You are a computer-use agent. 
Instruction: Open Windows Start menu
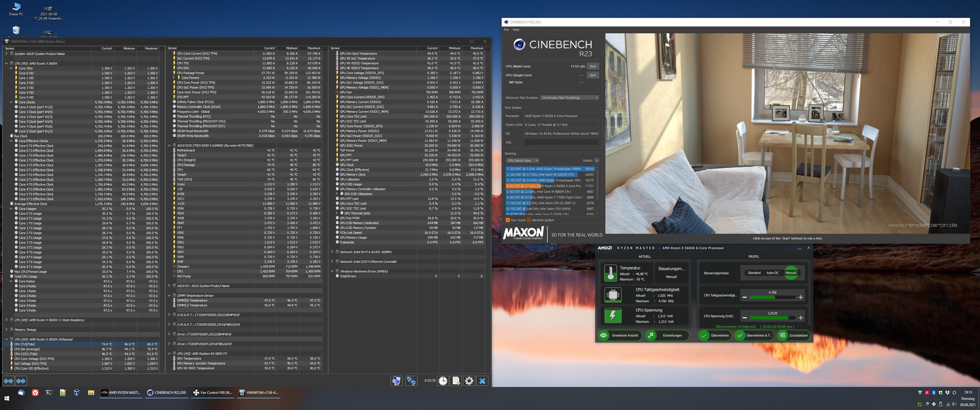tap(7, 398)
